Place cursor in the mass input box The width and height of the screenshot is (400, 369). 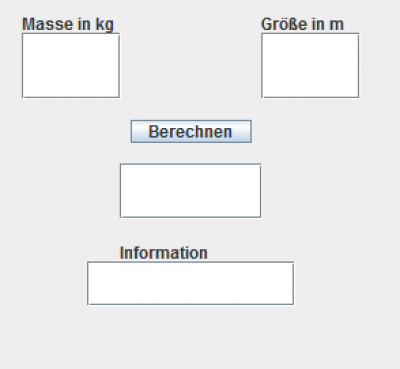[71, 66]
